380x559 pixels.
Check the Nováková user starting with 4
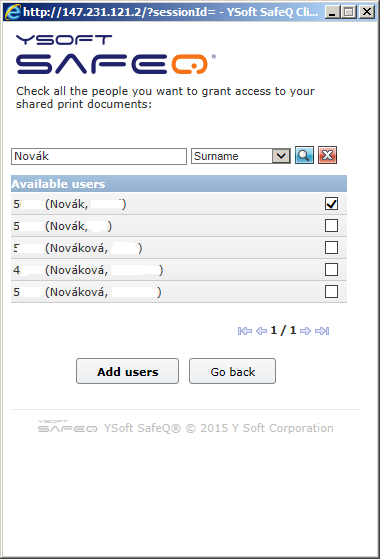[332, 270]
